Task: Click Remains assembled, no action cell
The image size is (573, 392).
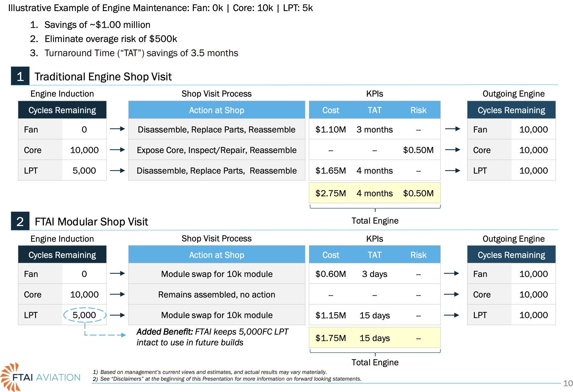Action: coord(216,294)
